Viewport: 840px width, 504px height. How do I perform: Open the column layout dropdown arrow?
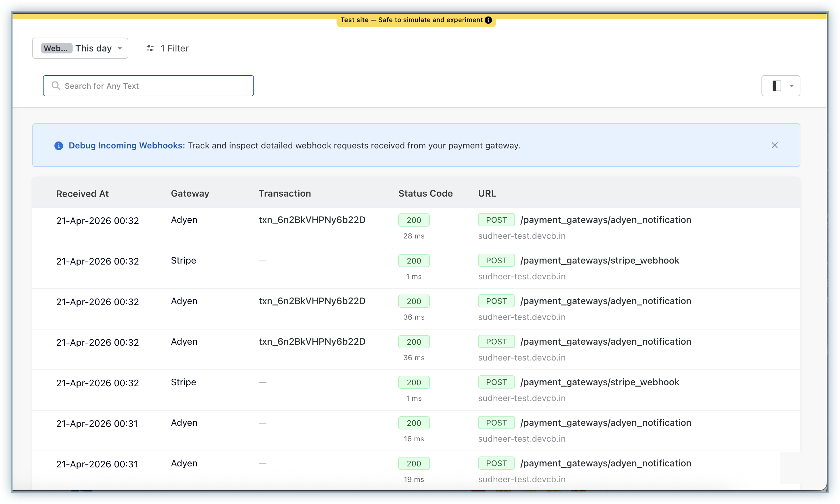[x=792, y=85]
